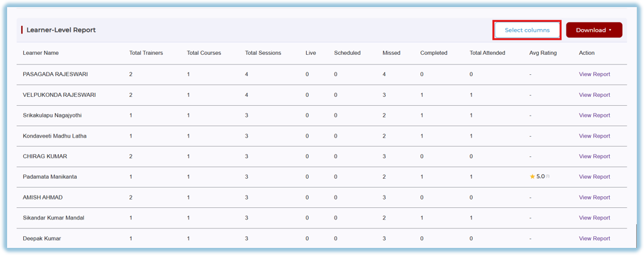The height and width of the screenshot is (255, 644).
Task: Open View Report for PASAGADA RAJESWARI
Action: [594, 74]
